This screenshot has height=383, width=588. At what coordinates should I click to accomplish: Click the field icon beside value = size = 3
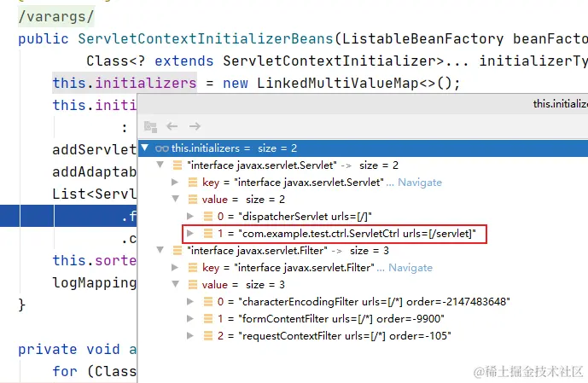pyautogui.click(x=192, y=284)
